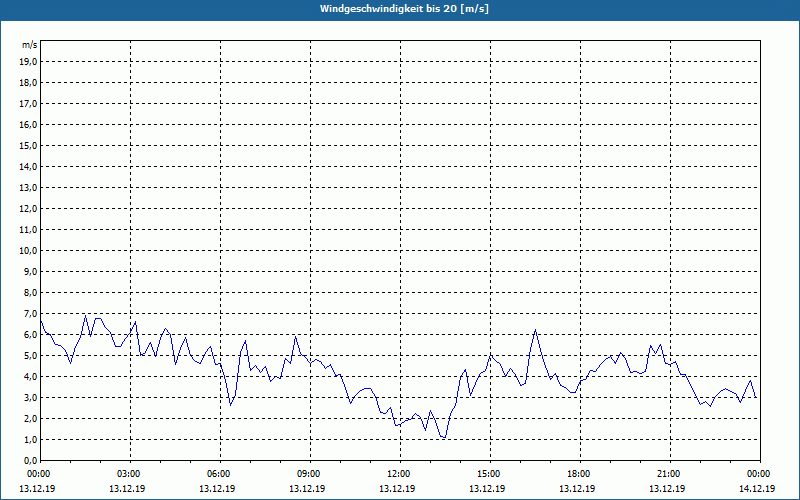Image resolution: width=800 pixels, height=500 pixels.
Task: Select the '13.12.19' date under 03:00
Action: (x=127, y=489)
